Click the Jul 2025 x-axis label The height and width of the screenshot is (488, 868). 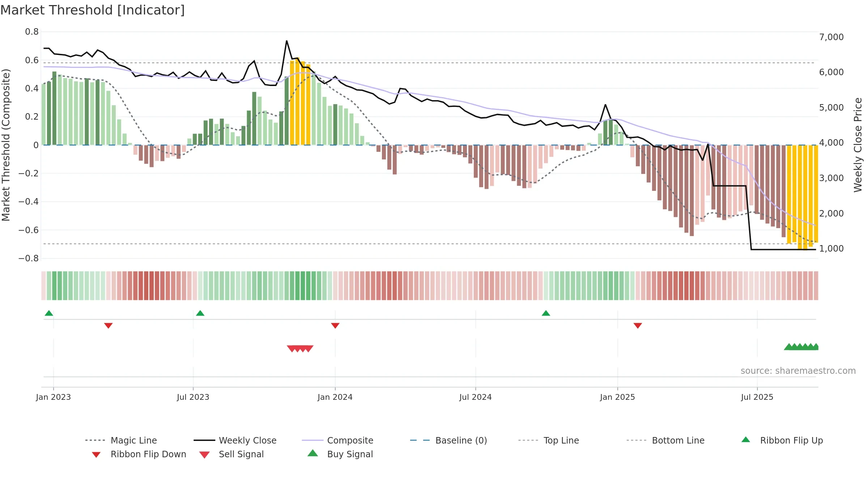click(x=757, y=397)
